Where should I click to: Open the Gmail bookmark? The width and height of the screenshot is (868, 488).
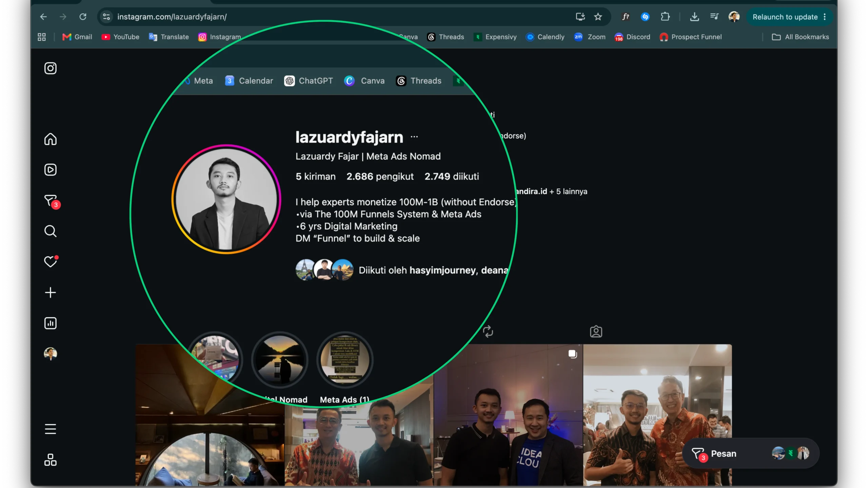(x=77, y=37)
